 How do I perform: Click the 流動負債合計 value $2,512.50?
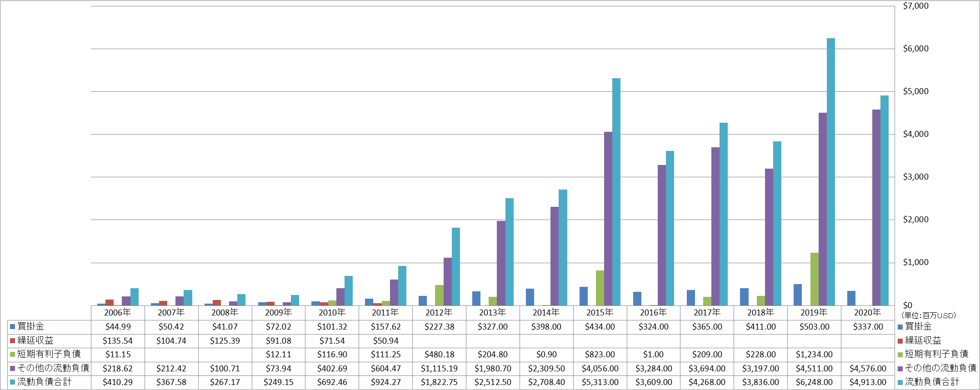tap(493, 382)
